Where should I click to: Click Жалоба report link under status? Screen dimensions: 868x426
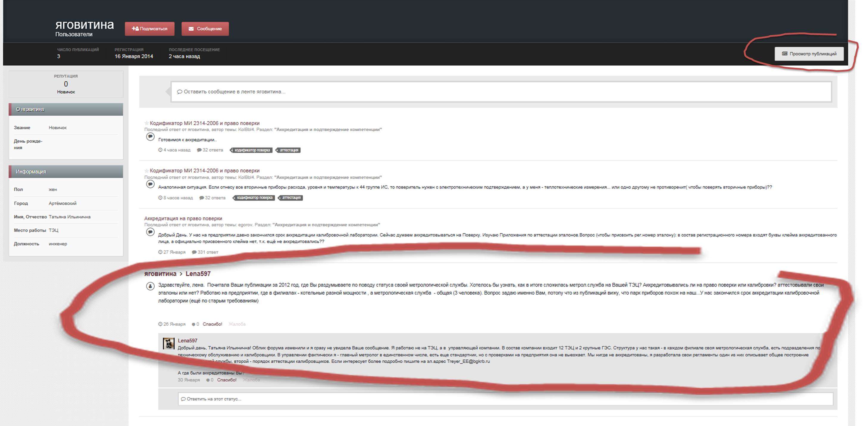click(237, 324)
